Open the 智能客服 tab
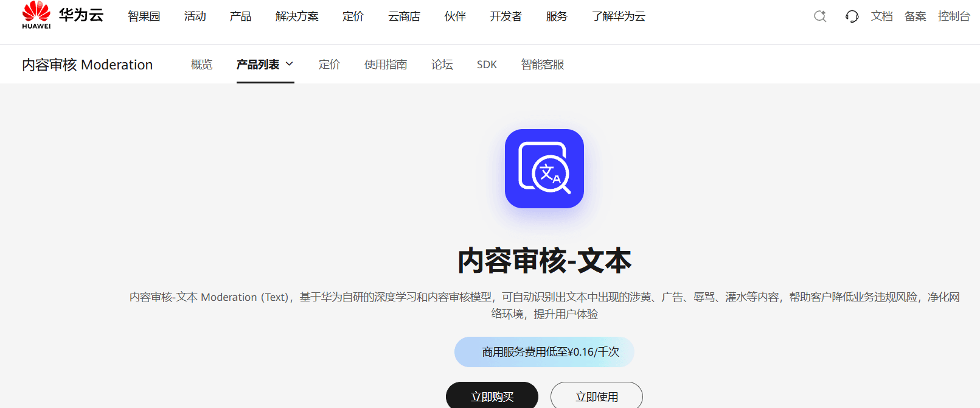Image resolution: width=980 pixels, height=408 pixels. (x=543, y=65)
